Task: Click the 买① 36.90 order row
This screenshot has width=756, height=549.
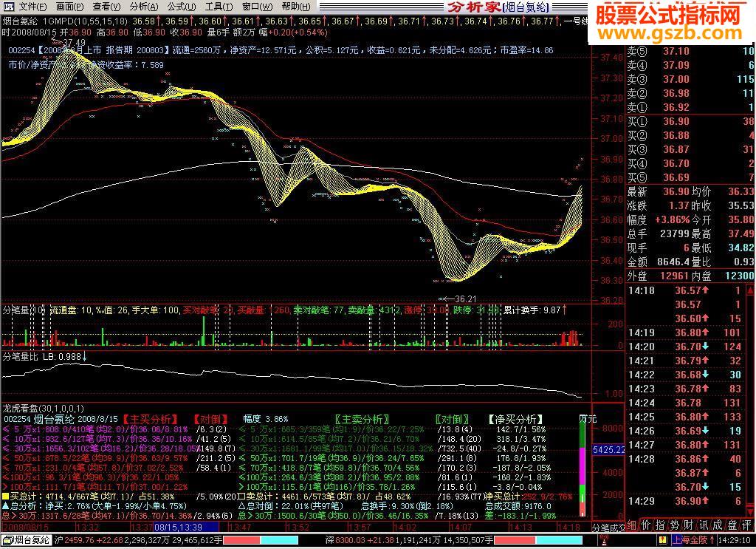Action: point(690,122)
